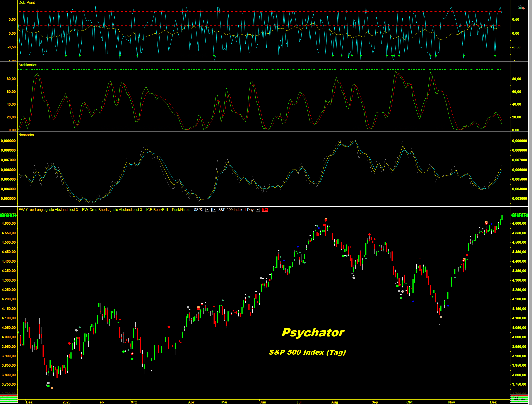Image resolution: width=532 pixels, height=405 pixels.
Task: Click the green 4.643,70 price tag on right
Action: 520,215
